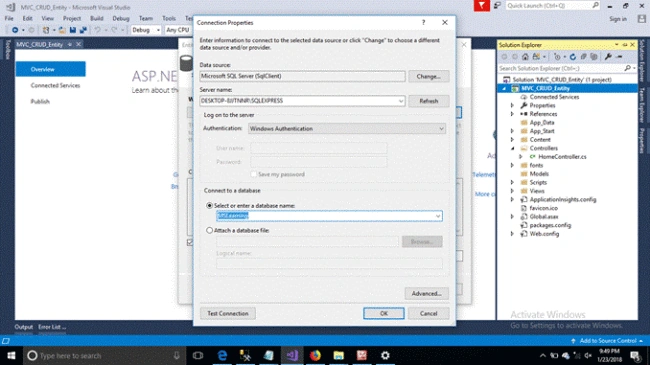The image size is (650, 365).
Task: Open Firefox from the taskbar
Action: (315, 355)
